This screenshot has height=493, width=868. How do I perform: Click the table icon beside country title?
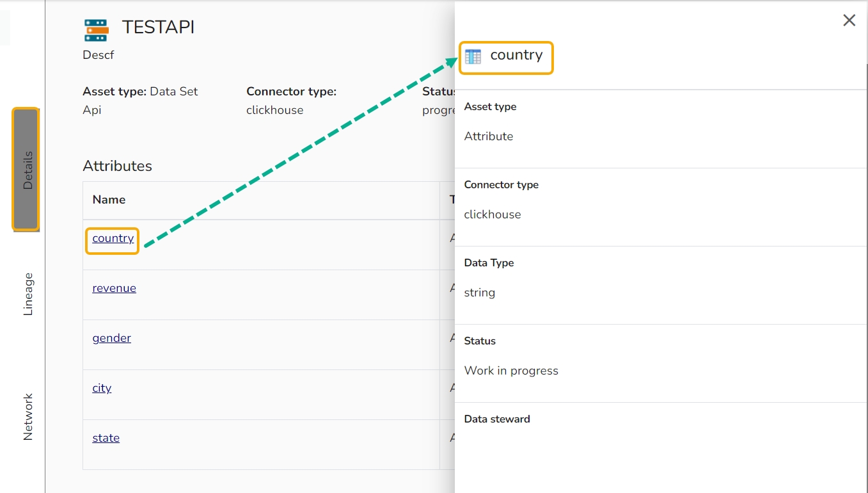pyautogui.click(x=473, y=57)
